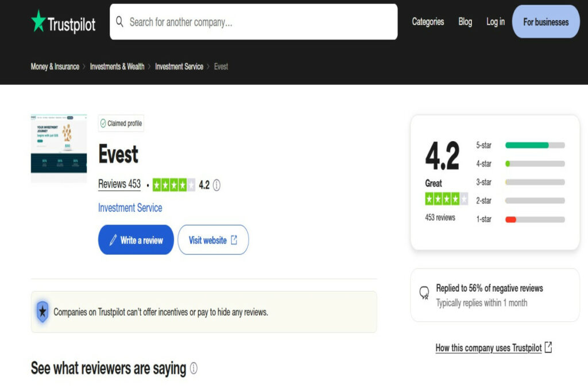Click the external link icon after 'How this company uses Trustpilot'
The image size is (588, 392).
[x=548, y=347]
